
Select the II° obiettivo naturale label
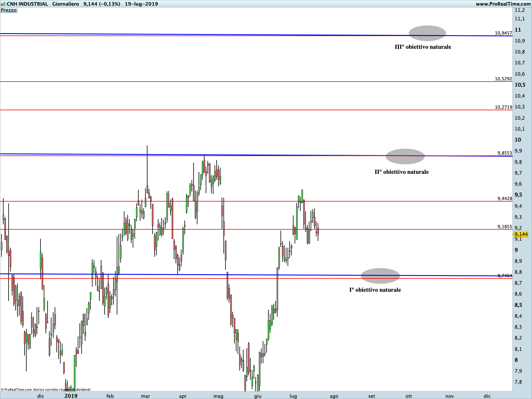click(x=402, y=172)
